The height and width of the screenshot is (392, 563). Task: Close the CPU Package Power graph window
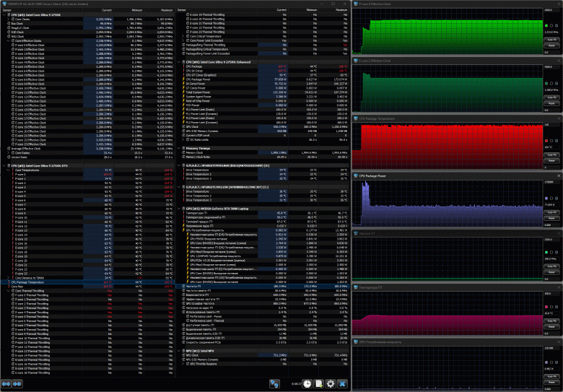559,176
